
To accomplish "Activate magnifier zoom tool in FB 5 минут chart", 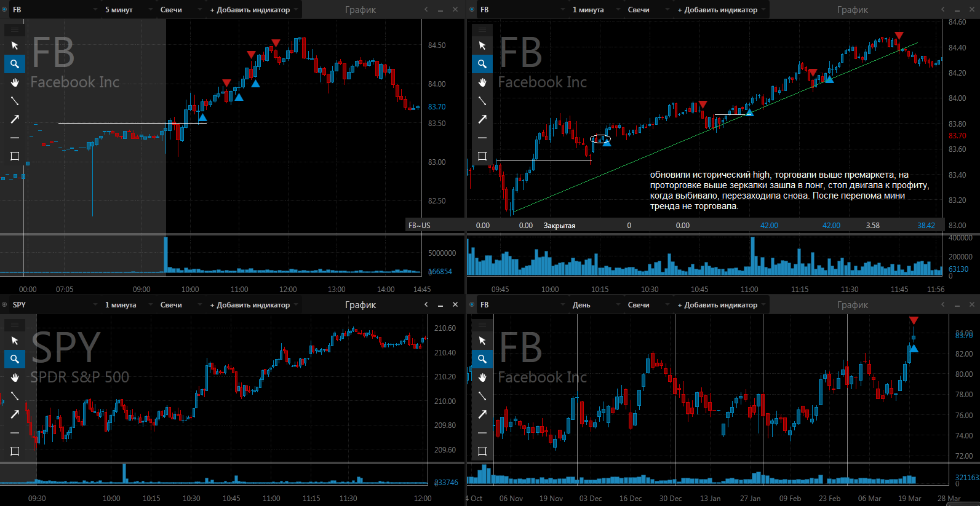I will click(x=15, y=64).
